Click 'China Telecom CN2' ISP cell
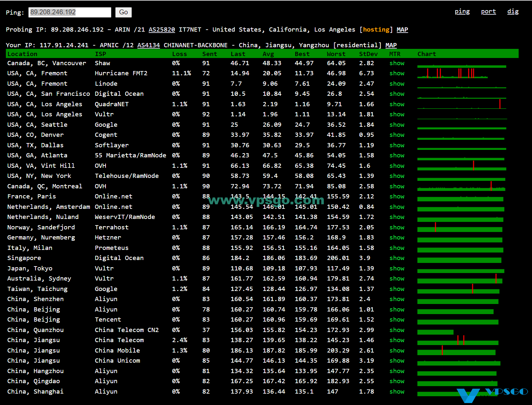The width and height of the screenshot is (532, 405). pyautogui.click(x=127, y=330)
